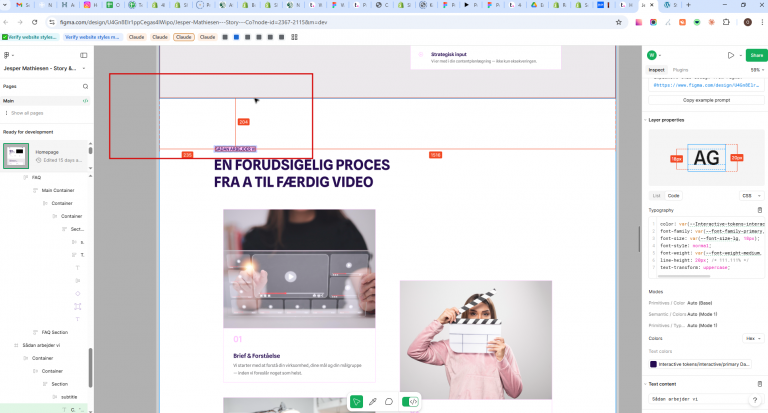The width and height of the screenshot is (768, 413).
Task: Collapse the left sidebar panel
Action: click(84, 55)
